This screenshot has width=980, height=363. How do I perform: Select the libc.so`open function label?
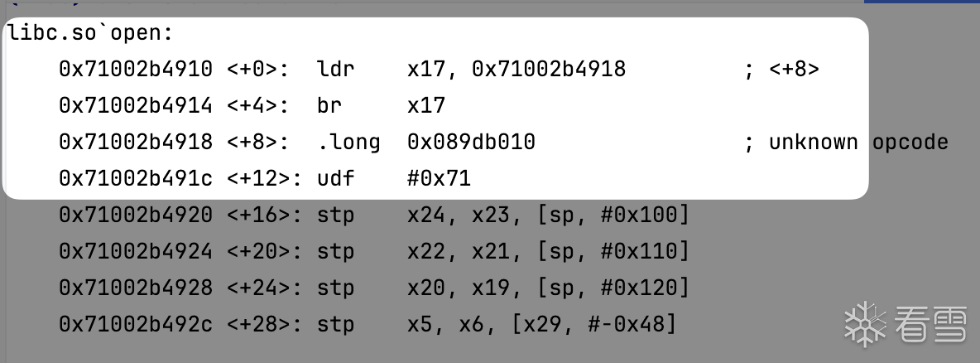point(89,34)
